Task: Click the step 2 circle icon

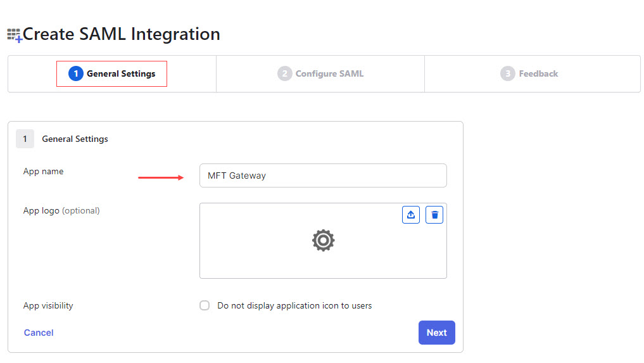Action: point(284,73)
